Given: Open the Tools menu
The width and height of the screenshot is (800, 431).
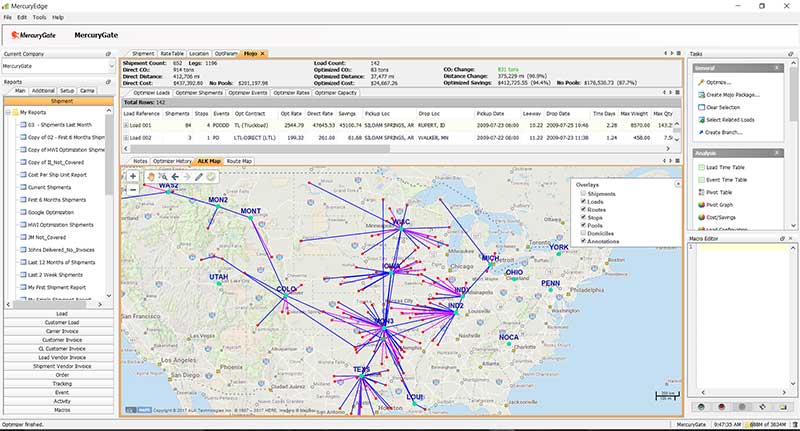Looking at the screenshot, I should tap(39, 17).
